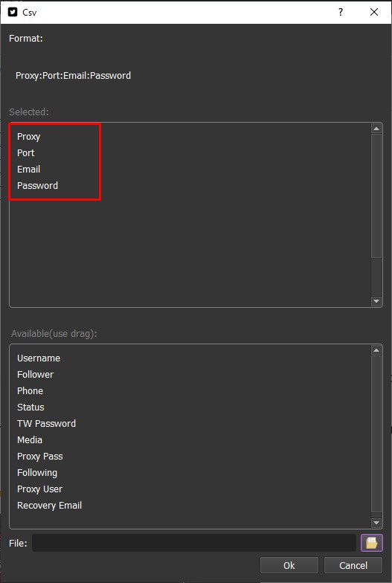Screen dimensions: 392x583
Task: Click the question mark help button
Action: pos(341,12)
